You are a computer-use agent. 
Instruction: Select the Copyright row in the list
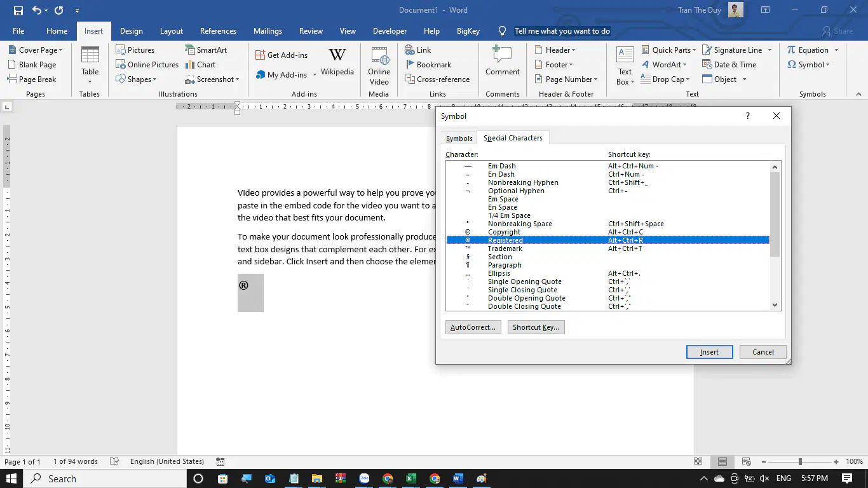click(608, 232)
